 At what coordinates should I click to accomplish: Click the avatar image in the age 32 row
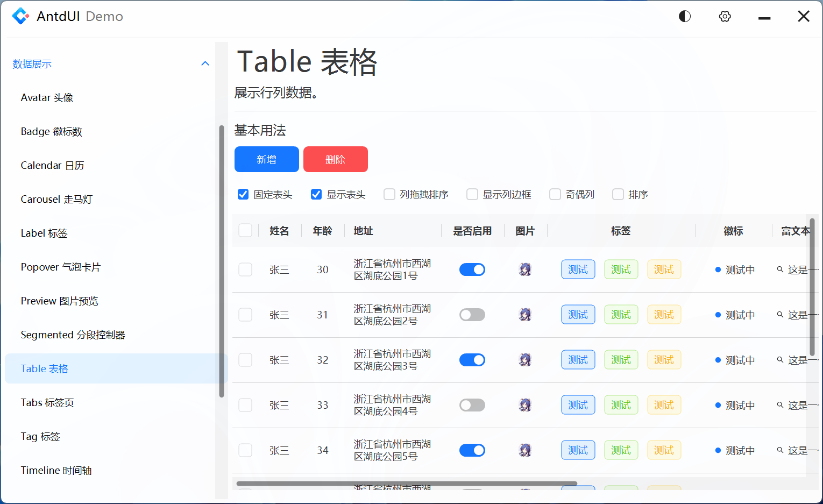[525, 359]
